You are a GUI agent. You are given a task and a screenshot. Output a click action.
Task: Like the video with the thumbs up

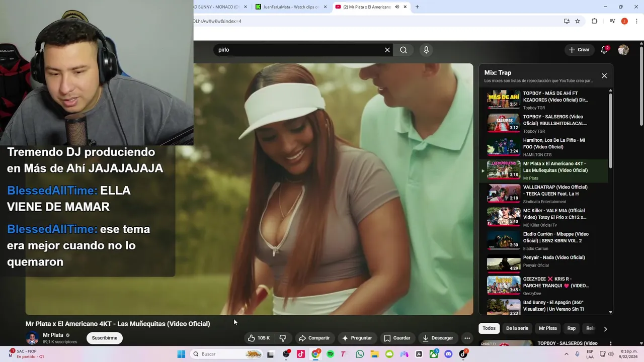259,338
